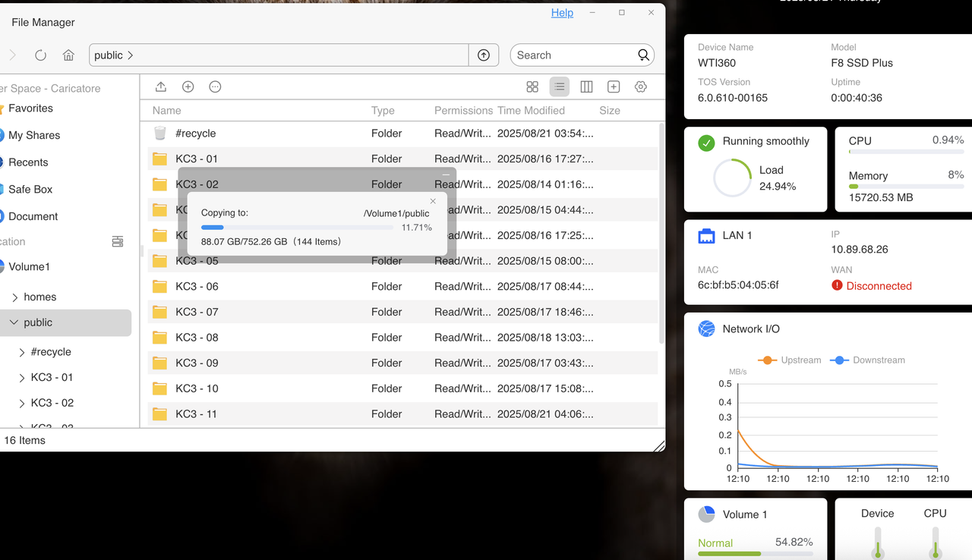Sort by Time Modified column header
The height and width of the screenshot is (560, 972).
tap(531, 110)
